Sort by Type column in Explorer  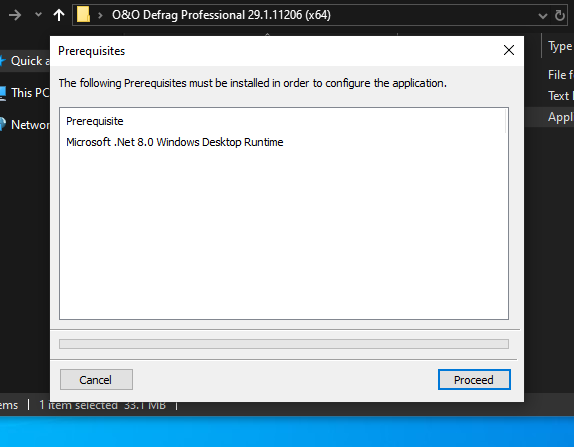(x=560, y=46)
